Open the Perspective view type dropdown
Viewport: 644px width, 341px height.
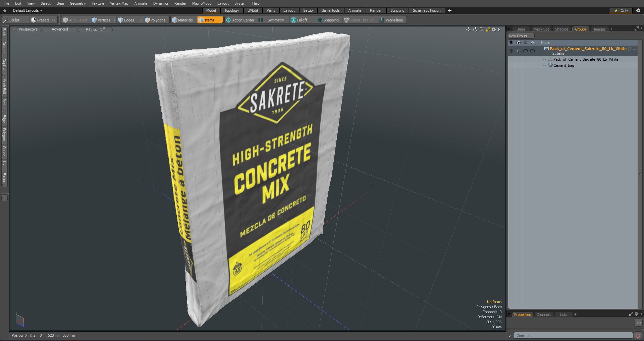coord(28,30)
